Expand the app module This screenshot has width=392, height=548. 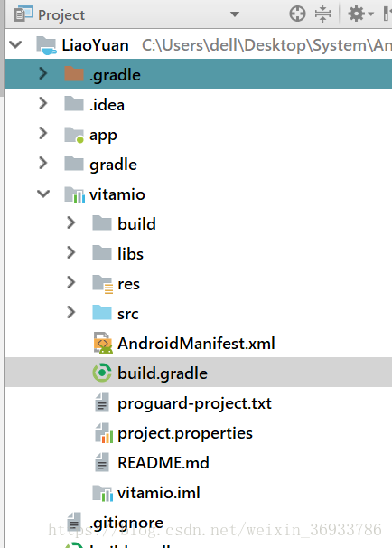[x=43, y=133]
